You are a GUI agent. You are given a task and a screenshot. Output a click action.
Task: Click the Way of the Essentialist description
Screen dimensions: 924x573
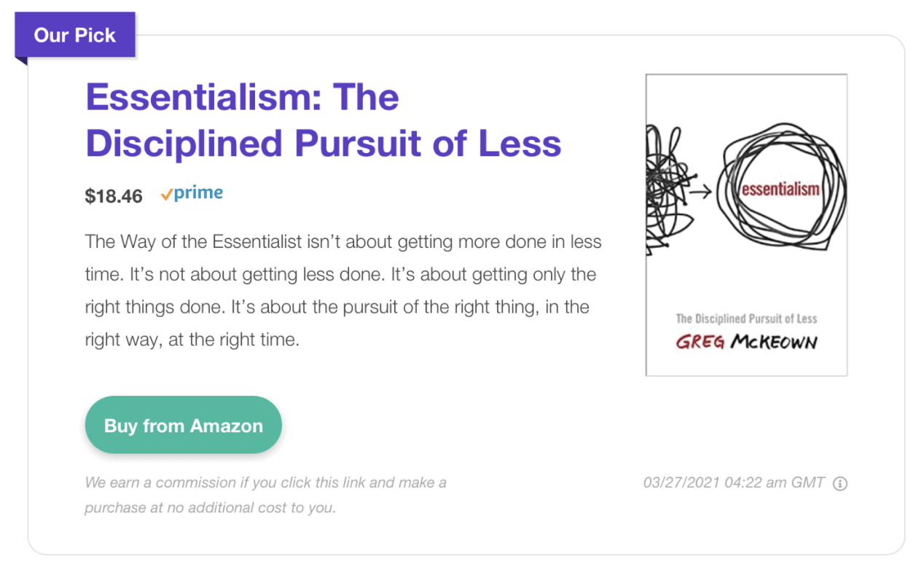tap(342, 290)
